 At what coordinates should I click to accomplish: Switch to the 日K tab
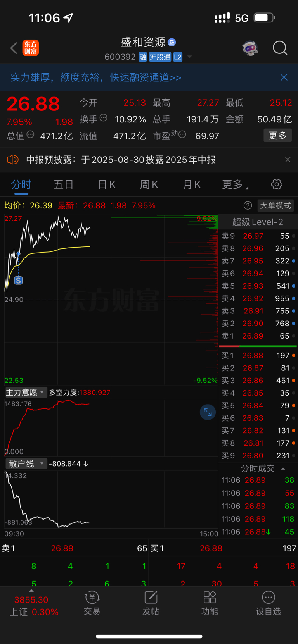(107, 184)
